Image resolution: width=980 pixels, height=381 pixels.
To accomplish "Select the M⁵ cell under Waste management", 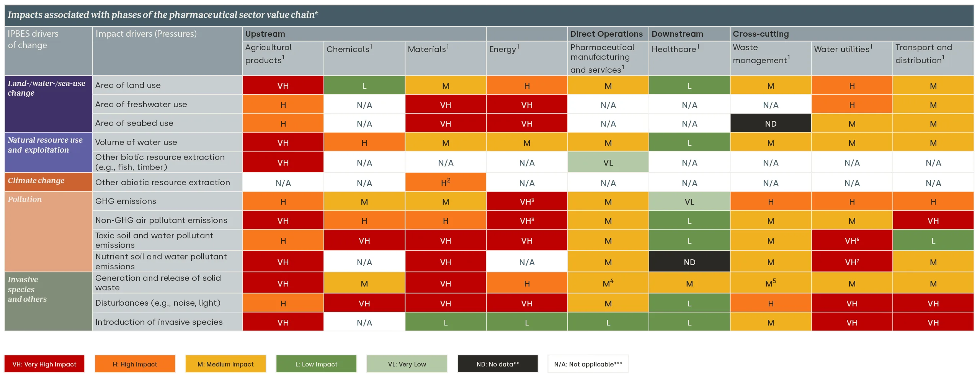I will tap(771, 283).
